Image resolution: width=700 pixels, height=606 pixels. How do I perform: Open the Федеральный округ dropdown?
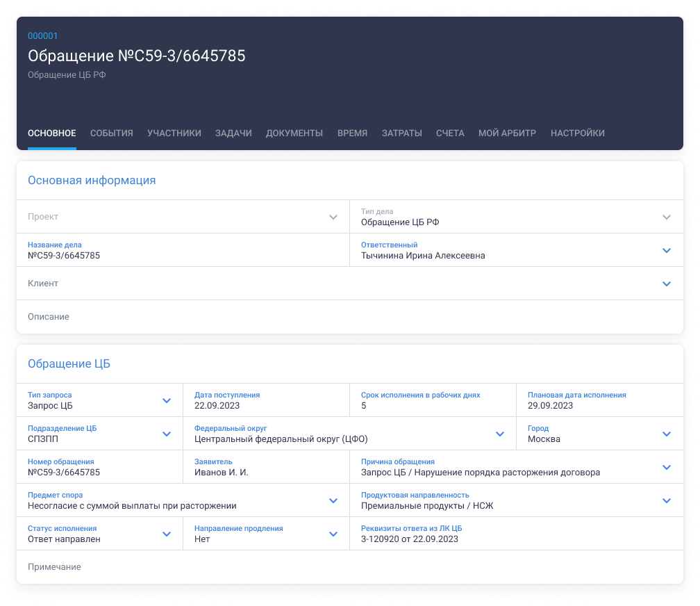click(x=500, y=434)
